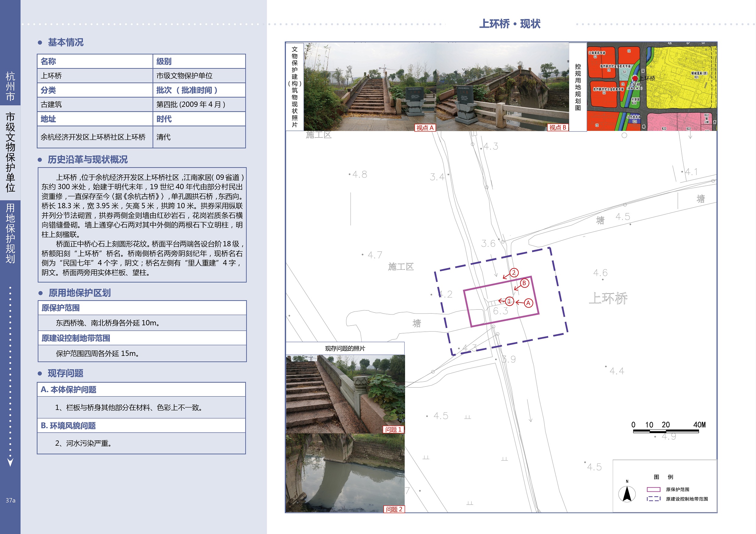Click the 余杭经济开发区上环桥社区上环桥 address cell
The height and width of the screenshot is (534, 756).
click(95, 137)
